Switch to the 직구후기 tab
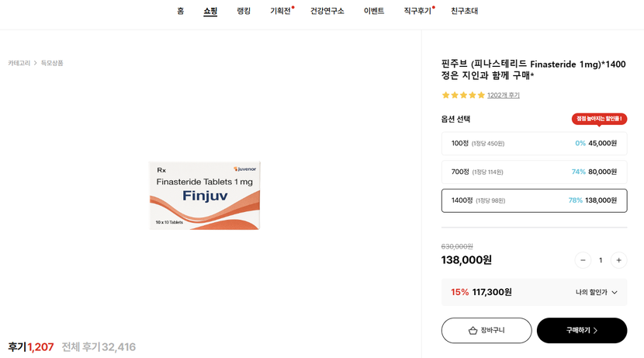 [x=417, y=12]
